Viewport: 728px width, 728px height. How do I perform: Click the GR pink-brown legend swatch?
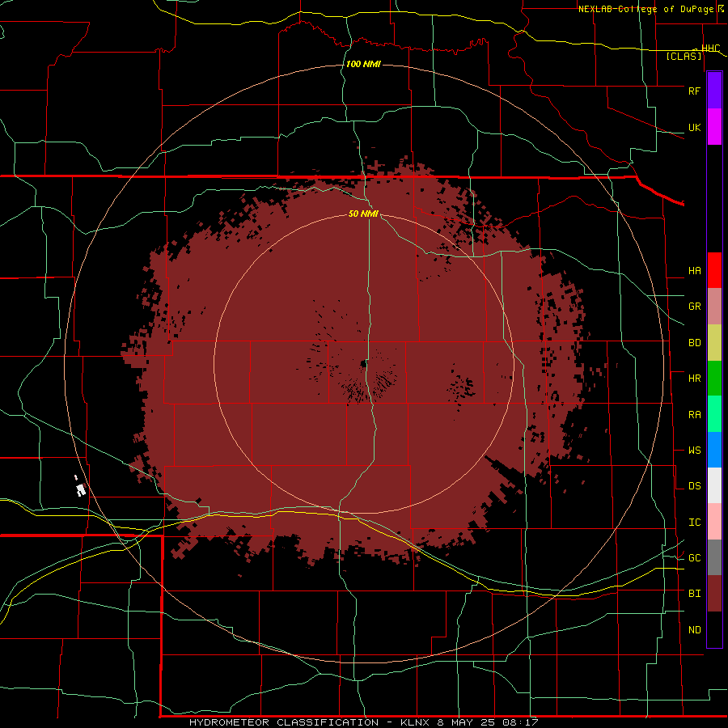point(714,307)
